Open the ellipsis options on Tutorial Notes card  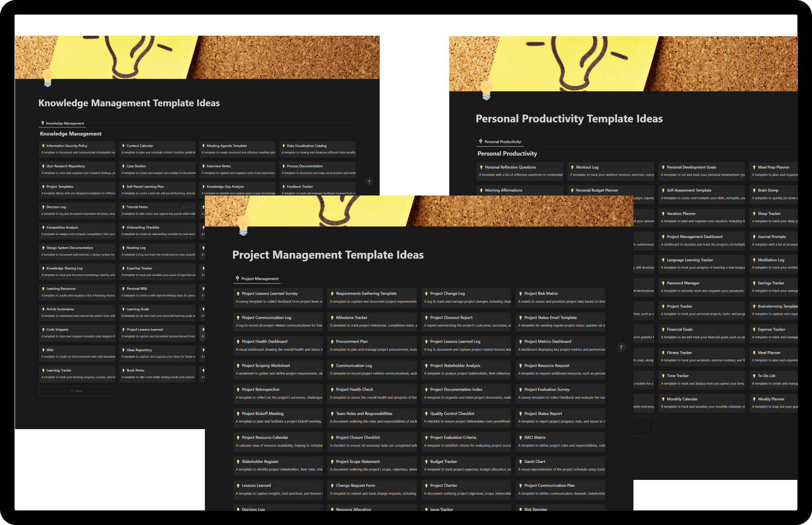pyautogui.click(x=191, y=207)
